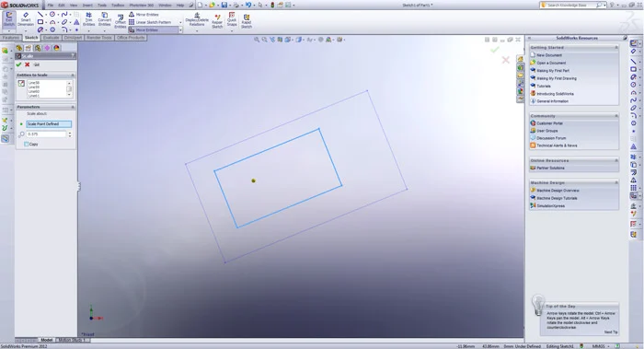The image size is (644, 349).
Task: Click the DimXpertManager tab icon
Action: tap(47, 48)
